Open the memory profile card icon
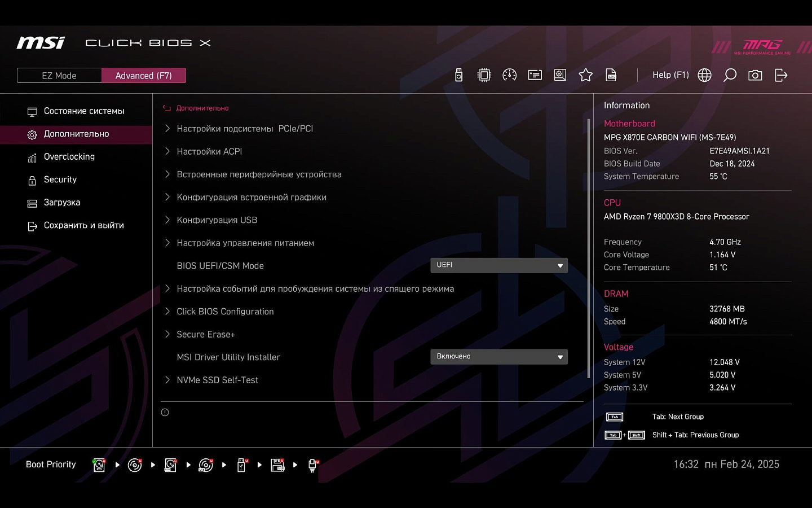 coord(535,75)
